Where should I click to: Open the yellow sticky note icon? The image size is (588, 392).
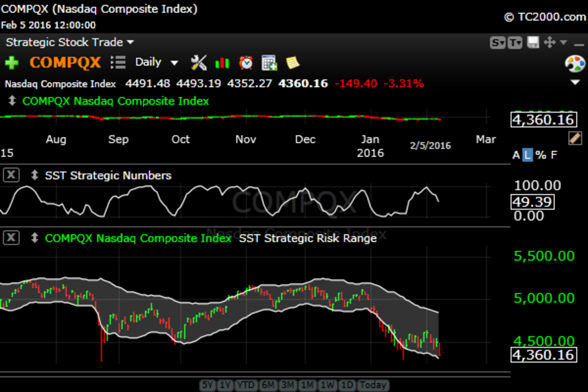click(293, 63)
